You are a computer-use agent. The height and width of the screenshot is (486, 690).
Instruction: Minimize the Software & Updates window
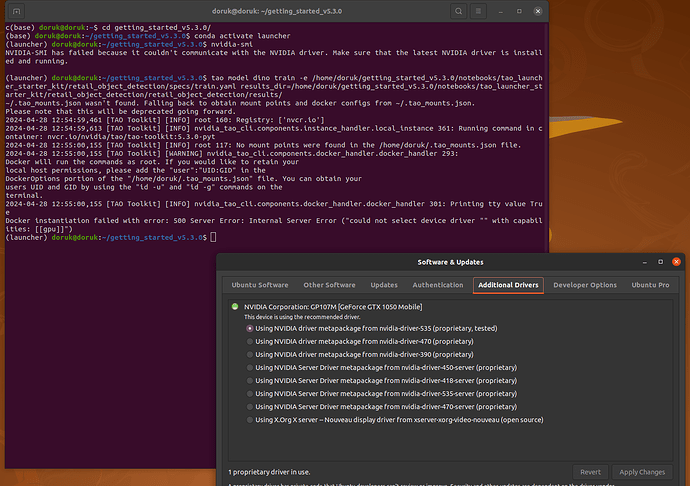click(645, 262)
